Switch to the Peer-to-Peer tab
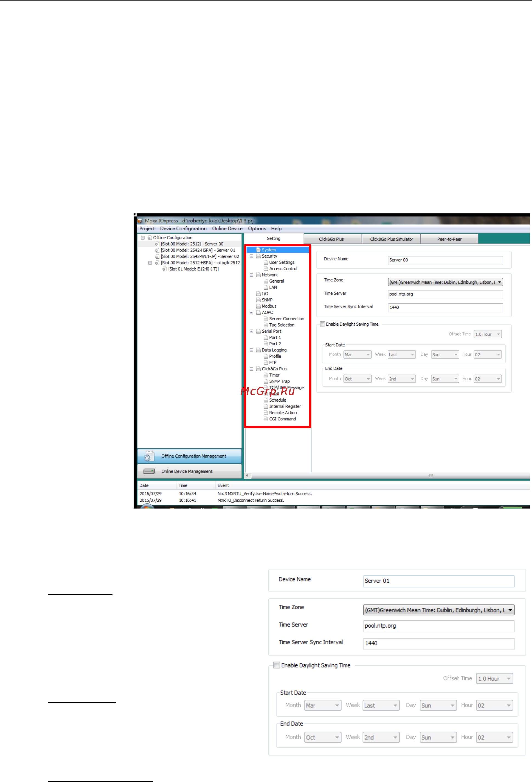This screenshot has height=782, width=532. tap(449, 239)
